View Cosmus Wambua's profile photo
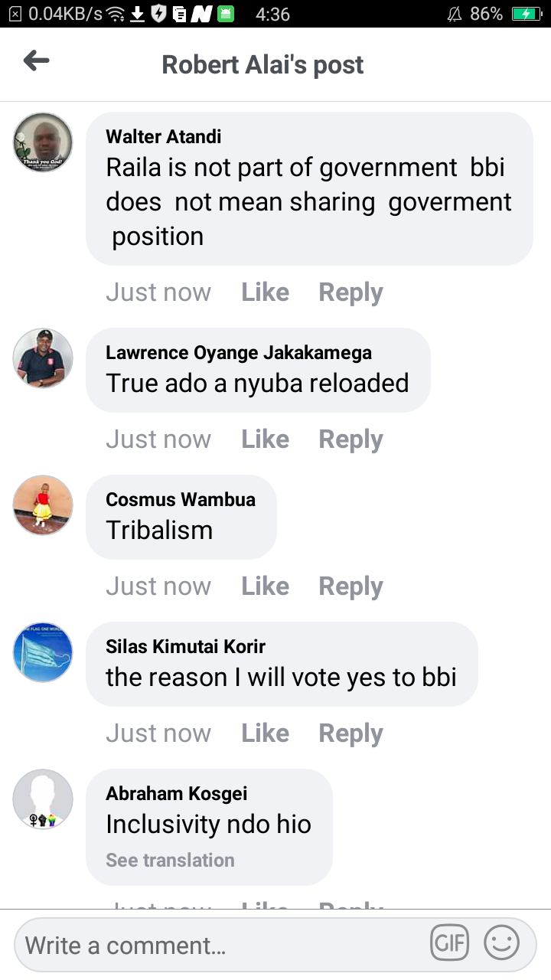The image size is (551, 980). (43, 505)
